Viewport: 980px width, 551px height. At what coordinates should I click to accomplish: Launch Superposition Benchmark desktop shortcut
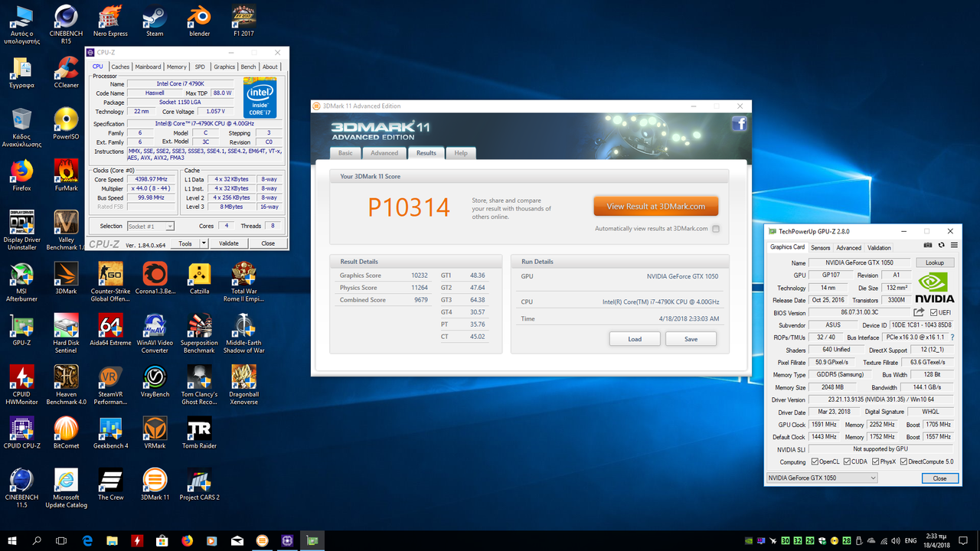[199, 334]
